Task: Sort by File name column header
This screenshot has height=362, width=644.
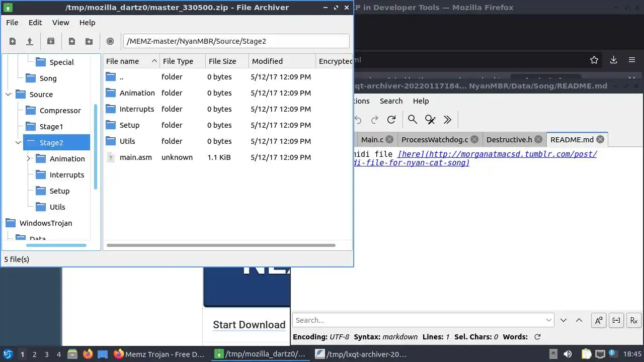Action: (132, 61)
